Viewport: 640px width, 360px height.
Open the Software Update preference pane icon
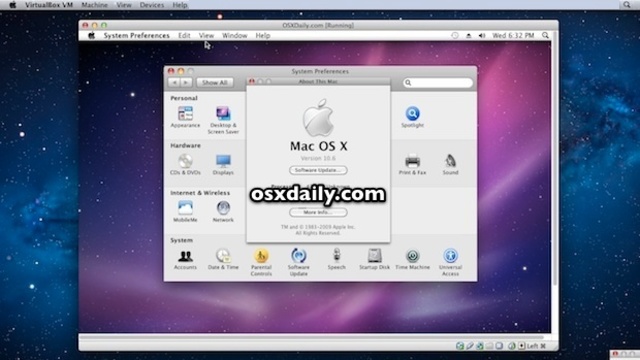298,256
